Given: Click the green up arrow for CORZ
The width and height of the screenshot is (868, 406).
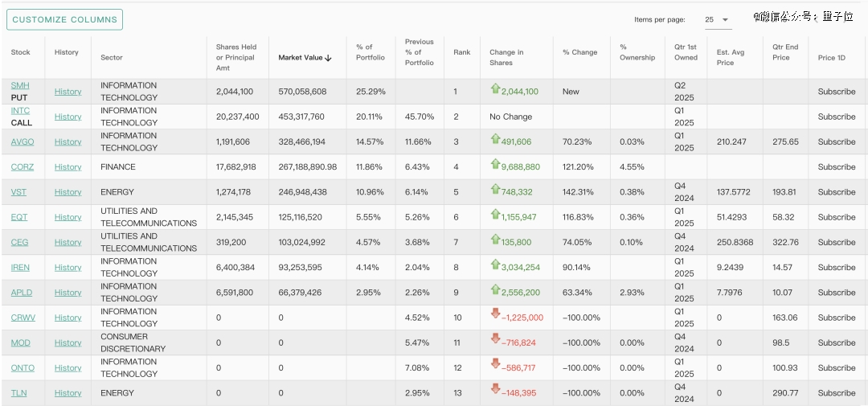Looking at the screenshot, I should (495, 163).
